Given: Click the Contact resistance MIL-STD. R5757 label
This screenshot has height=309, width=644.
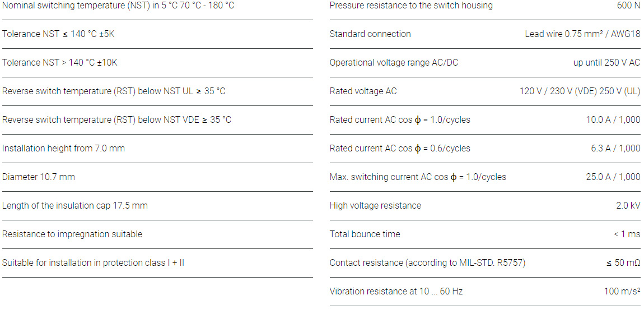Looking at the screenshot, I should [x=427, y=263].
